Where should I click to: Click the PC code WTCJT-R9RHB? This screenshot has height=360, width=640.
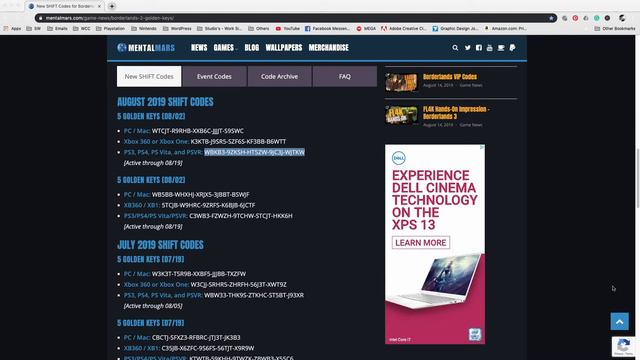click(x=198, y=131)
